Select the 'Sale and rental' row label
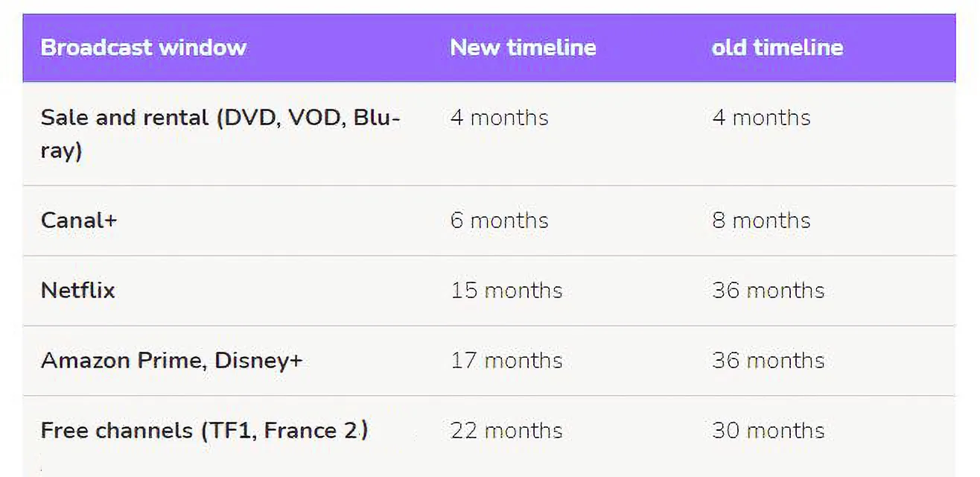The height and width of the screenshot is (477, 980). pos(125,118)
